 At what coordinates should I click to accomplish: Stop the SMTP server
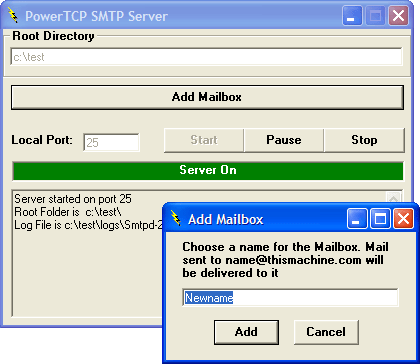coord(364,140)
